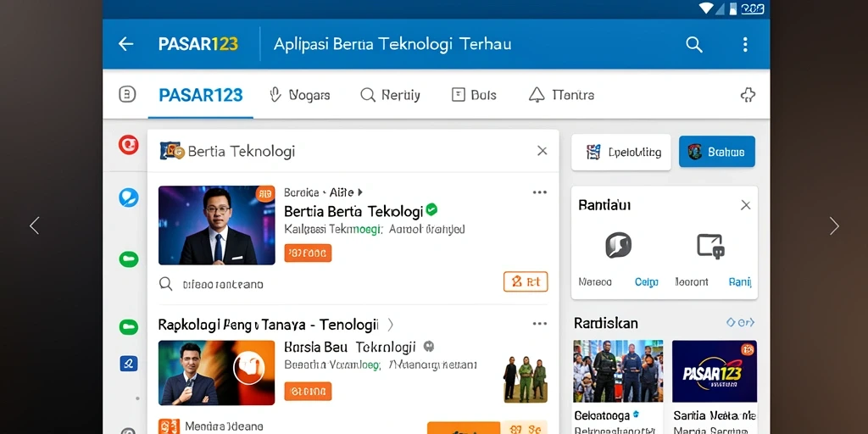Close the Bertia Teknologi panel
The height and width of the screenshot is (434, 868).
542,151
